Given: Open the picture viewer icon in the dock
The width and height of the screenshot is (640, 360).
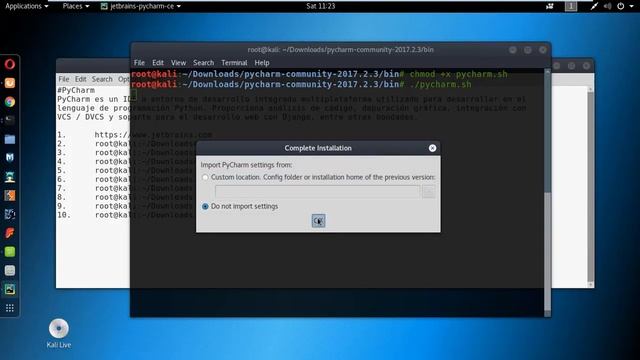Looking at the screenshot, I should (x=10, y=289).
